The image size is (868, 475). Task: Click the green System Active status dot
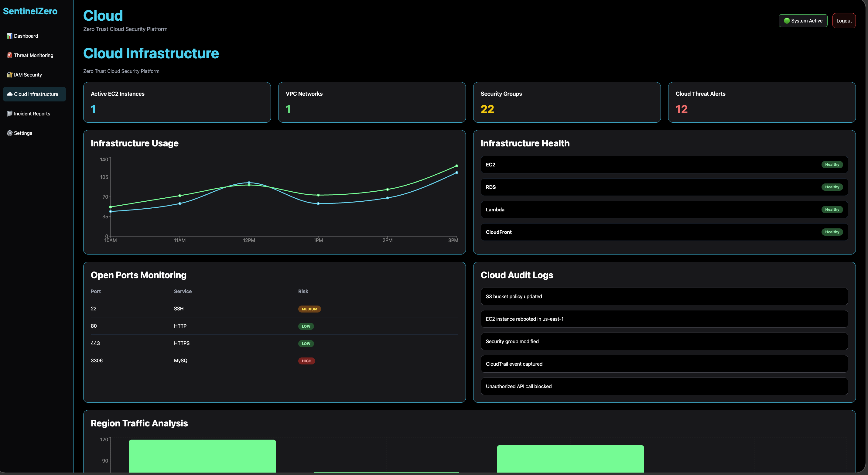click(787, 21)
